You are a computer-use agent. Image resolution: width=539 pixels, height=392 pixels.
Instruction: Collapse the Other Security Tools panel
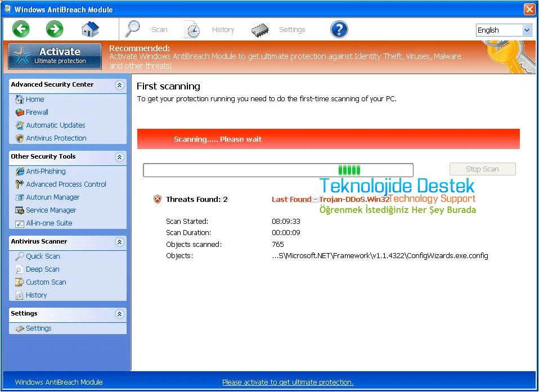(119, 157)
